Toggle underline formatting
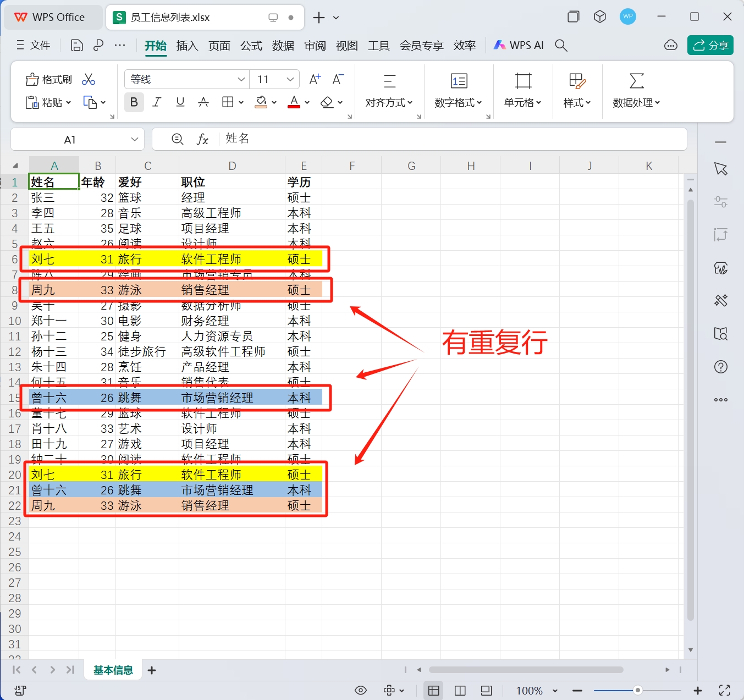Image resolution: width=744 pixels, height=700 pixels. tap(180, 102)
